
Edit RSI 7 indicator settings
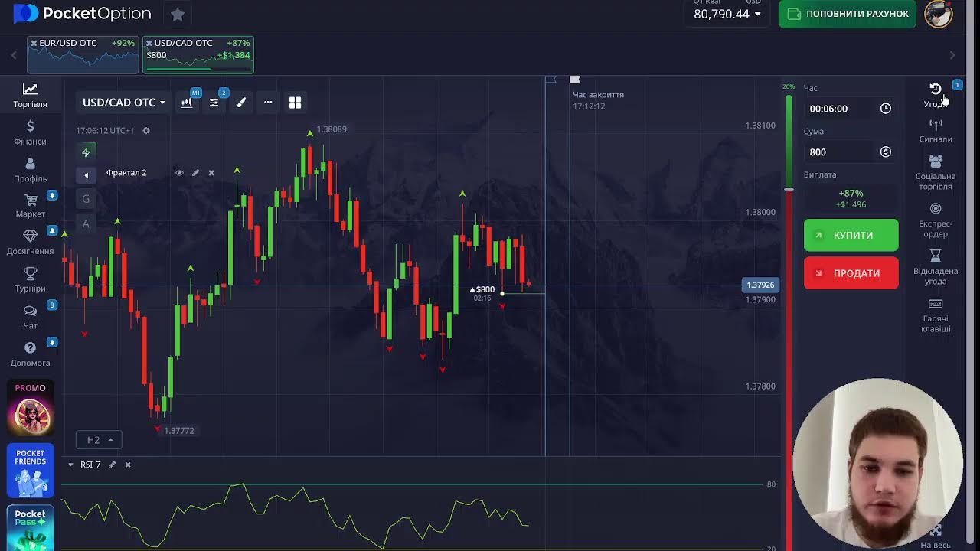(112, 465)
